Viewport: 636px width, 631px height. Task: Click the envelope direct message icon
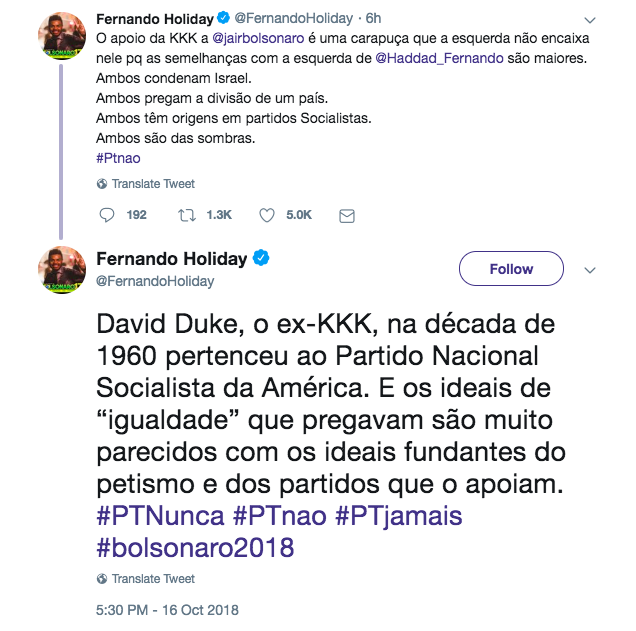(x=347, y=215)
